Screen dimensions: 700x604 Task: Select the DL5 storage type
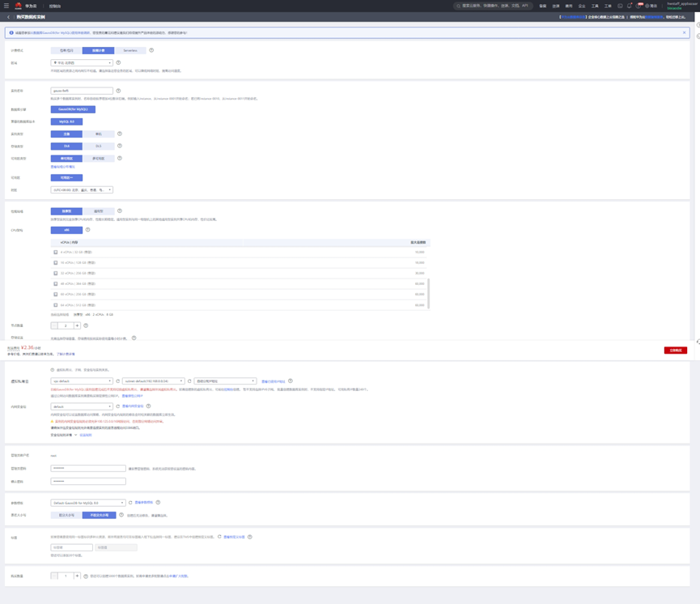[x=99, y=146]
